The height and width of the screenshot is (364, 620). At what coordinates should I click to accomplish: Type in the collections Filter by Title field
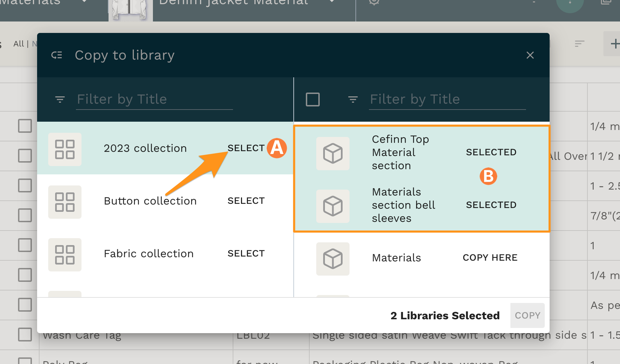(x=154, y=99)
